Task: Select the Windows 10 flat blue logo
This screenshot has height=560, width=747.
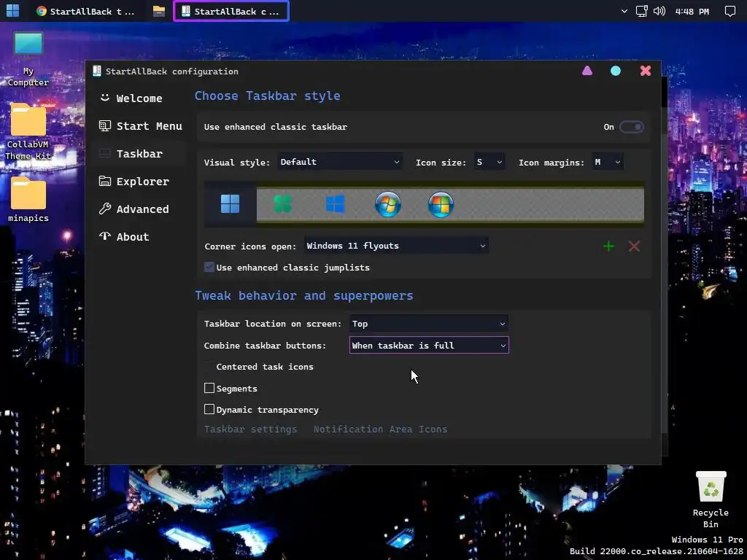Action: pos(335,204)
